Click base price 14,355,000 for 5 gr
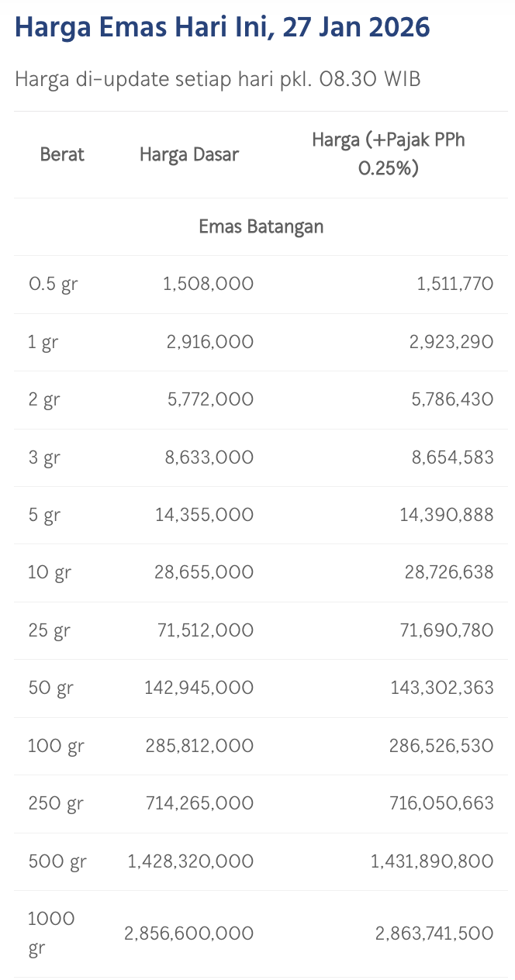The image size is (515, 980). (x=205, y=515)
